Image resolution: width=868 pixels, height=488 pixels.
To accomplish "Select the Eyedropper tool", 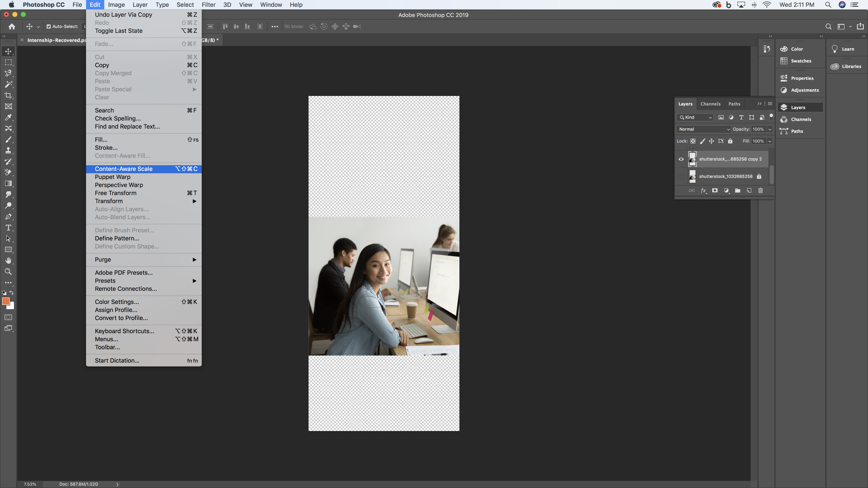I will [x=8, y=117].
